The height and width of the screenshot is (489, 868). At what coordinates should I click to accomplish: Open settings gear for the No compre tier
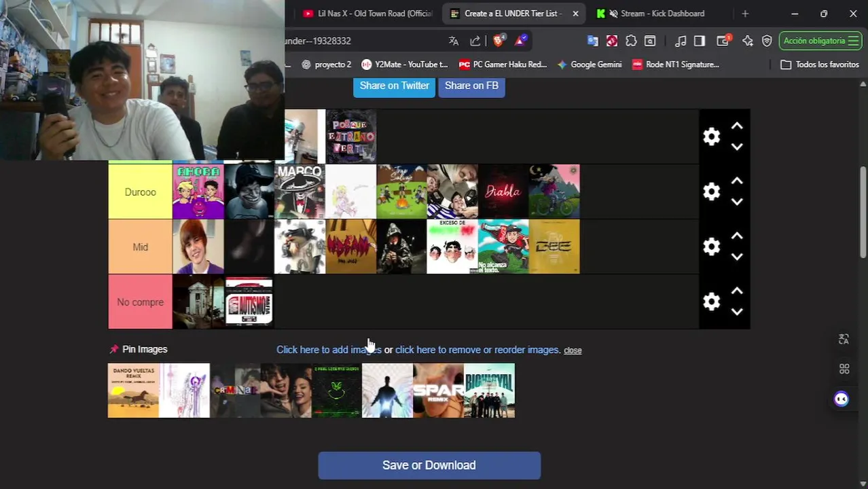(x=711, y=302)
